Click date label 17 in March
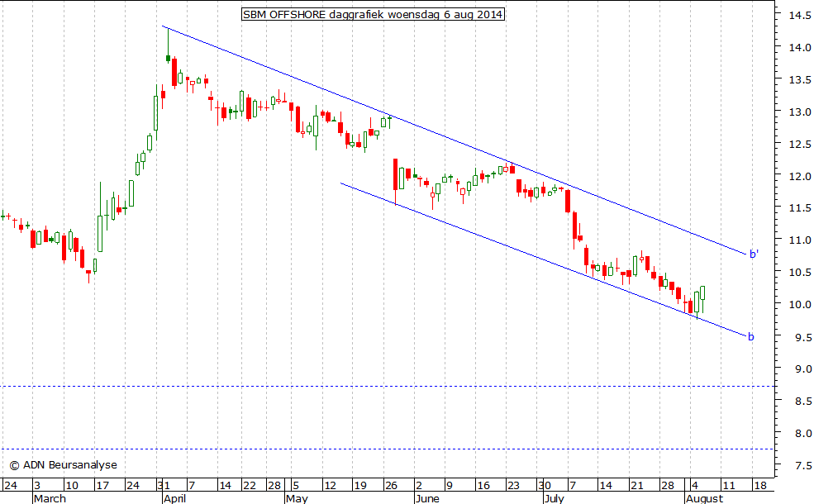Image resolution: width=814 pixels, height=504 pixels. tap(102, 485)
